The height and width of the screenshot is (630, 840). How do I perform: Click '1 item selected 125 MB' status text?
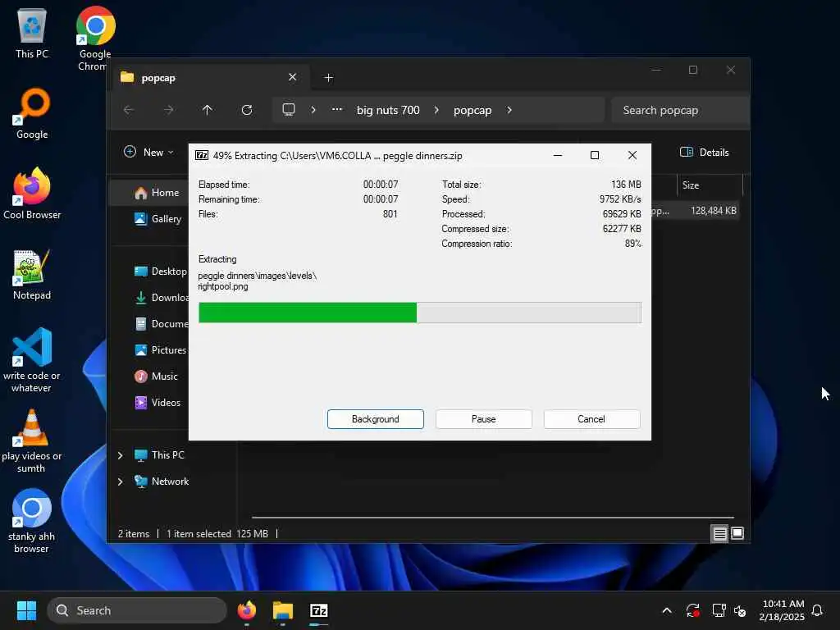point(217,534)
